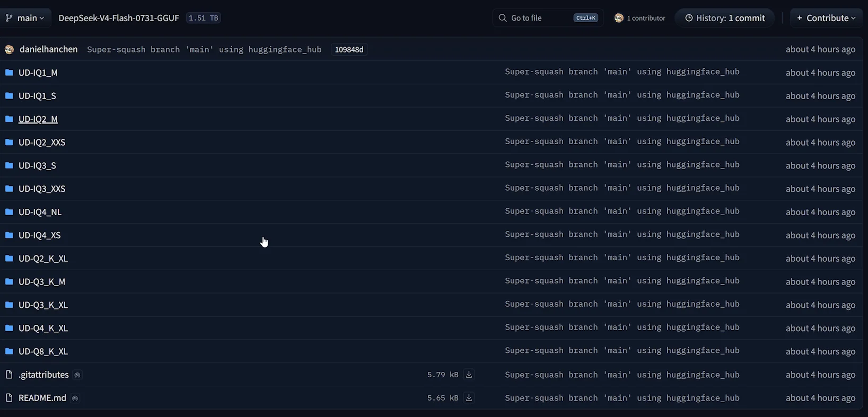Click the 1.51 TB repository size badge
The height and width of the screenshot is (417, 868).
204,18
